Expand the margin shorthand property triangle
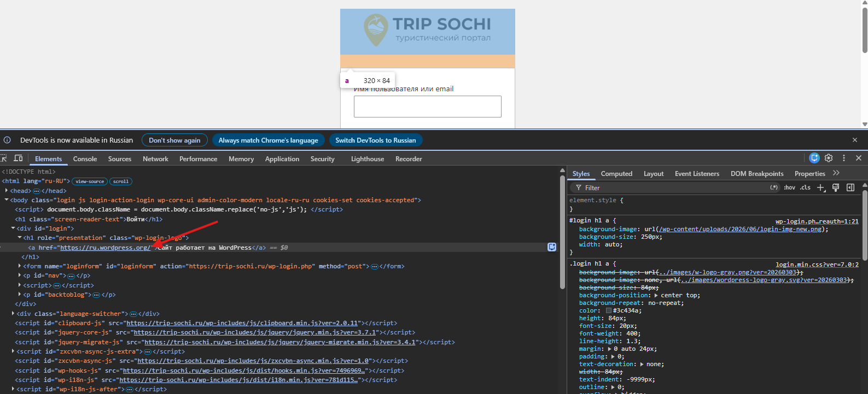The height and width of the screenshot is (394, 868). 610,349
